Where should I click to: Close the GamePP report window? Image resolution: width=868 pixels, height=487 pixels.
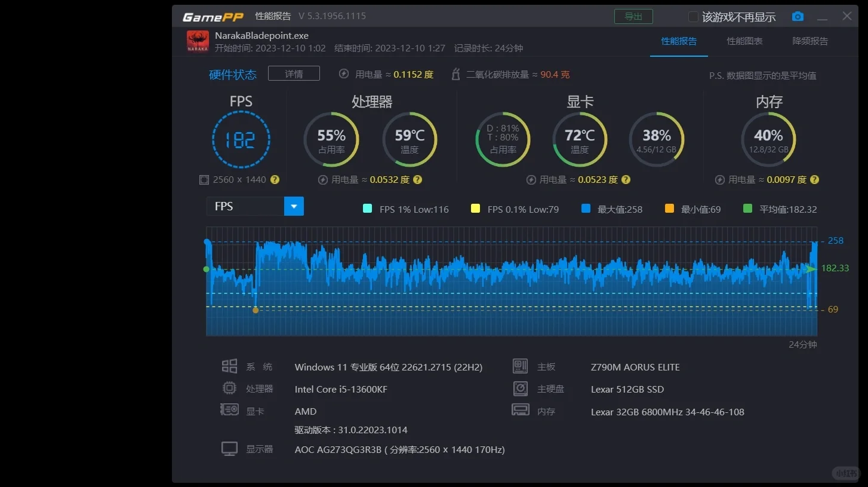(x=847, y=16)
